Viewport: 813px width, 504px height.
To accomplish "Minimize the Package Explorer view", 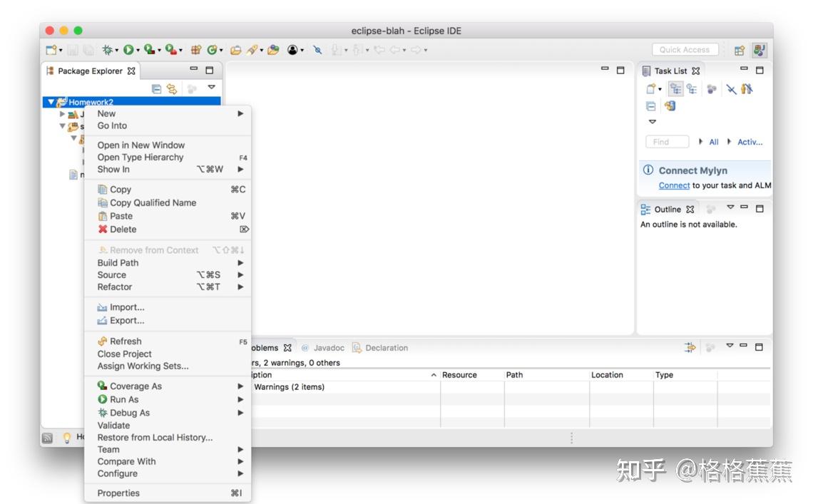I will pyautogui.click(x=193, y=68).
